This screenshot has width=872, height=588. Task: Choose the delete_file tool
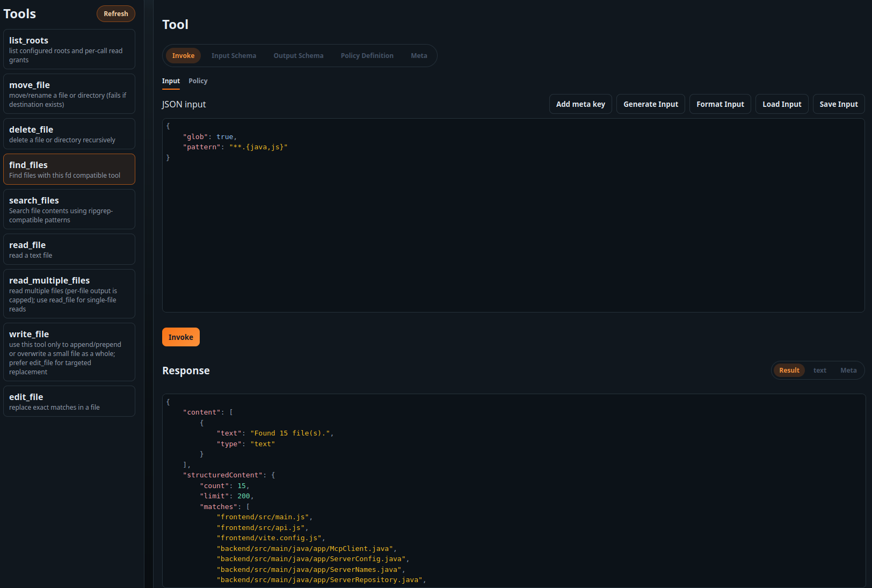(x=69, y=134)
